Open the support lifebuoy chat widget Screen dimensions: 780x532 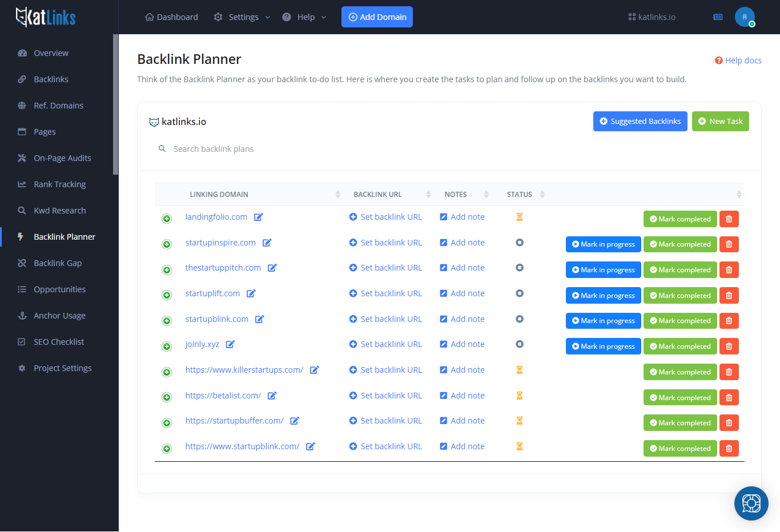click(751, 503)
